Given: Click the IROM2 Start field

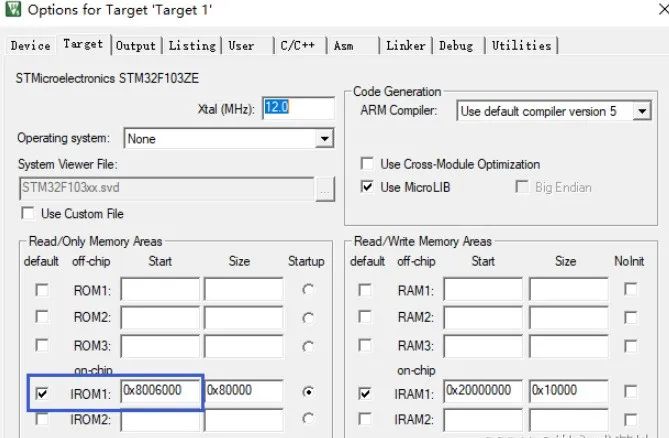Looking at the screenshot, I should pos(160,420).
